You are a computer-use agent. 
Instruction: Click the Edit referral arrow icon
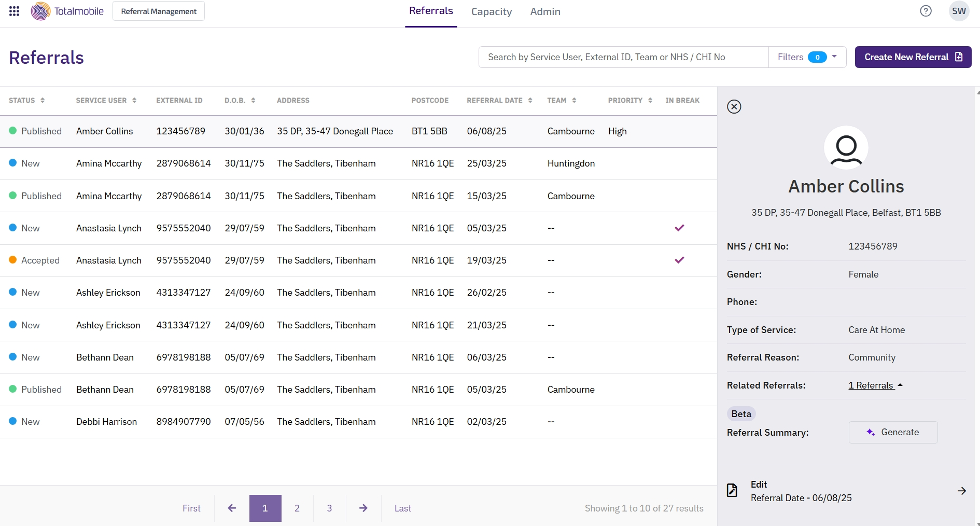[x=961, y=491]
